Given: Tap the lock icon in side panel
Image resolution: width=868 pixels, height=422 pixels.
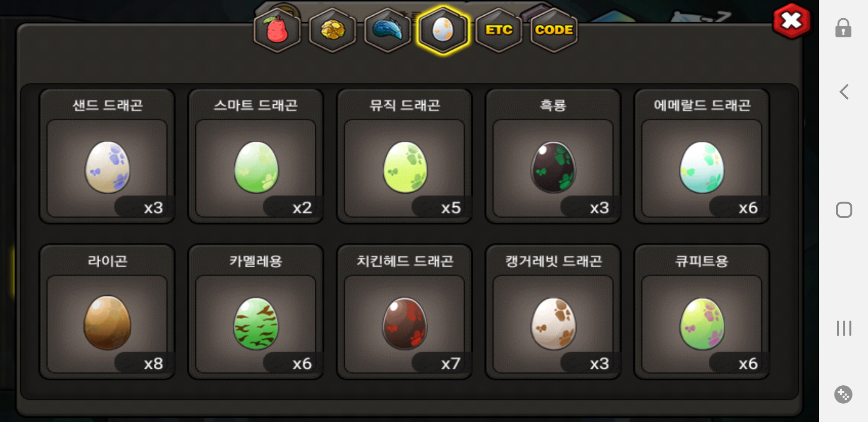Looking at the screenshot, I should pos(843,28).
